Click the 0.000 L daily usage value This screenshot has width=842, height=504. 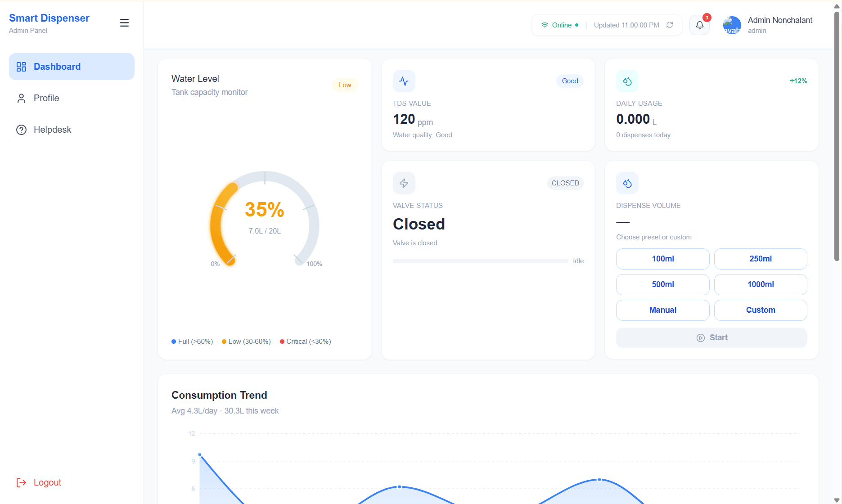[x=636, y=119]
